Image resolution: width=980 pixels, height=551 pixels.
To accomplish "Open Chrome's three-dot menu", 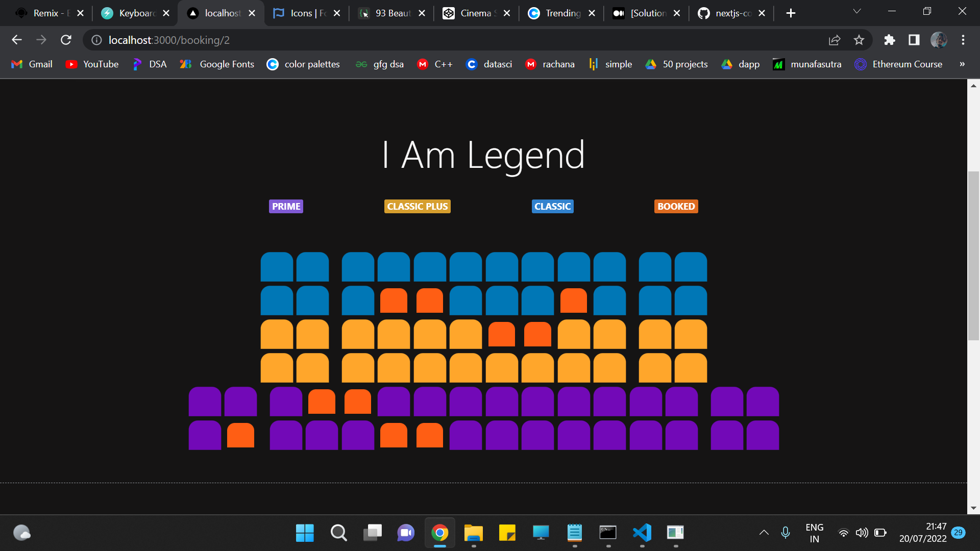I will (963, 40).
